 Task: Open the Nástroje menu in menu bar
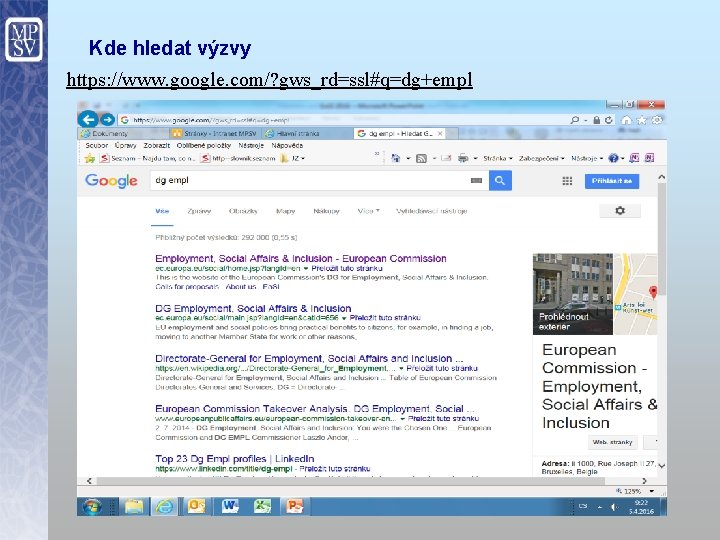[251, 145]
